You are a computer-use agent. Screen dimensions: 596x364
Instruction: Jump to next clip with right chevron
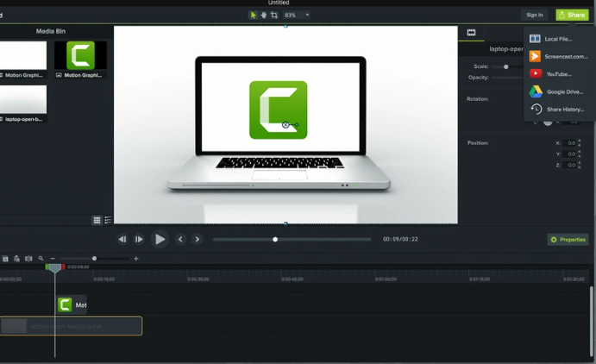(x=197, y=240)
